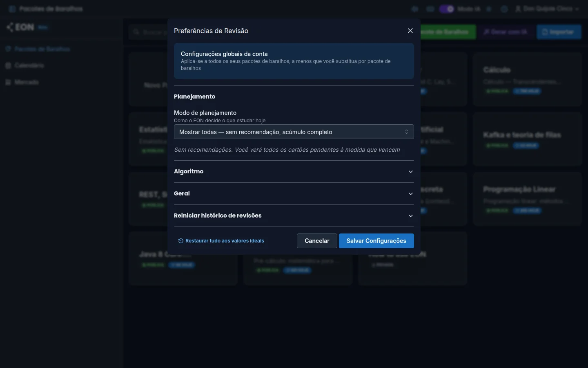Image resolution: width=588 pixels, height=368 pixels.
Task: Click the Pacotes de Baralhos header title icon
Action: 12,9
